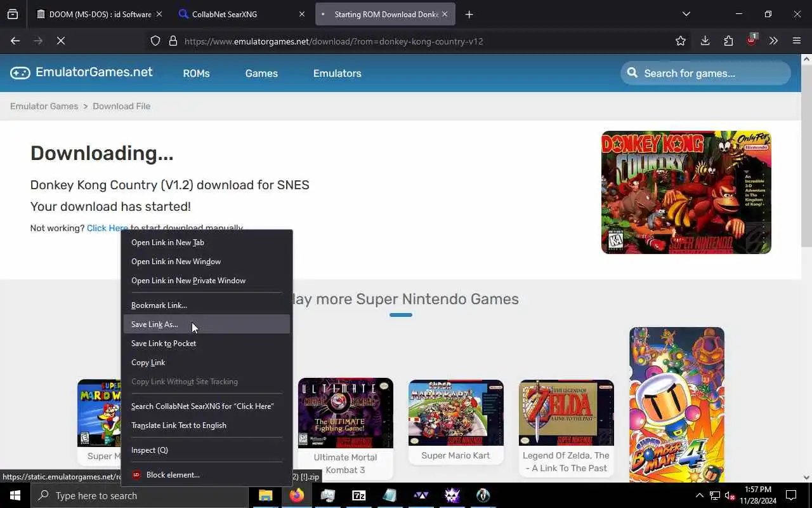Open Super Mario World thumbnail
Viewport: 812px width, 508px height.
(100, 413)
